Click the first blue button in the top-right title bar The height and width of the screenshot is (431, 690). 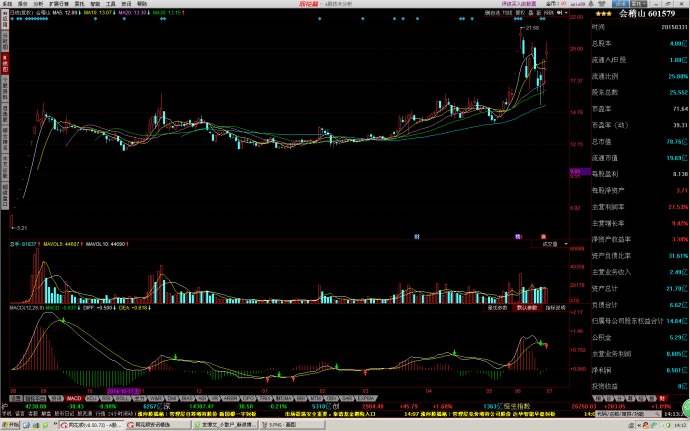click(621, 4)
